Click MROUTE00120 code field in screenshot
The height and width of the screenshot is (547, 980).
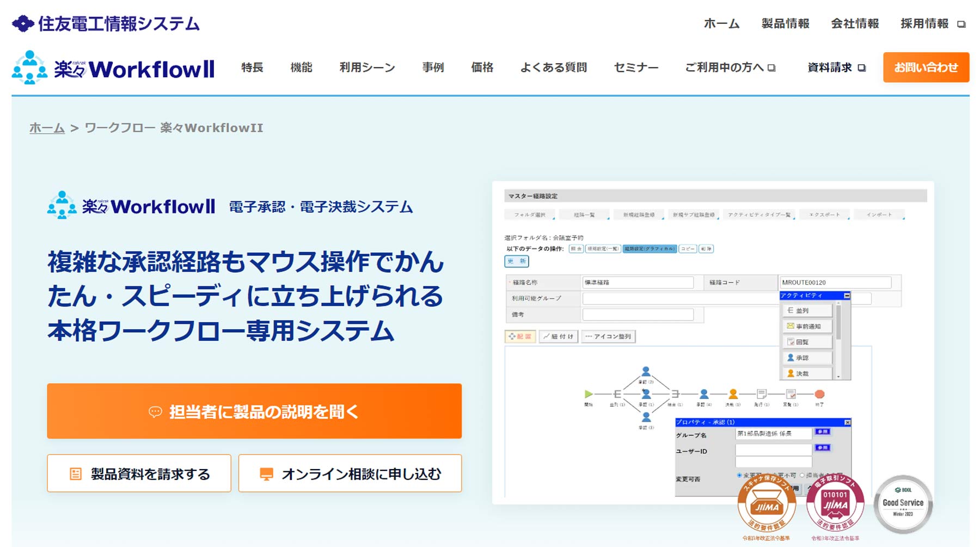point(836,282)
